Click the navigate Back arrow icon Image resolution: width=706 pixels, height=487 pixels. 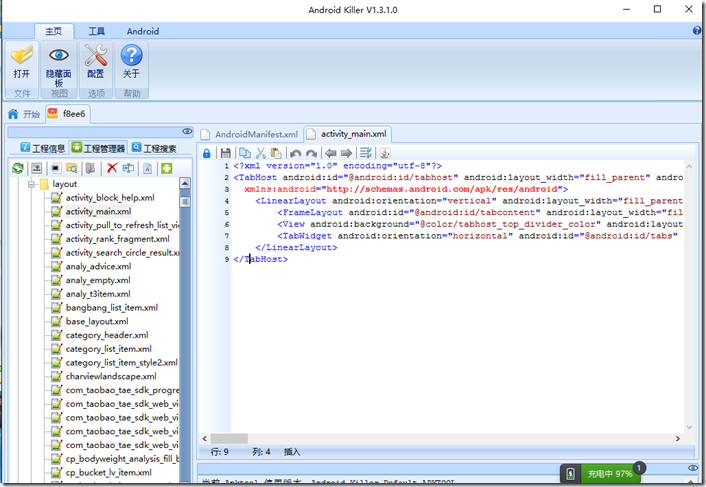point(331,153)
